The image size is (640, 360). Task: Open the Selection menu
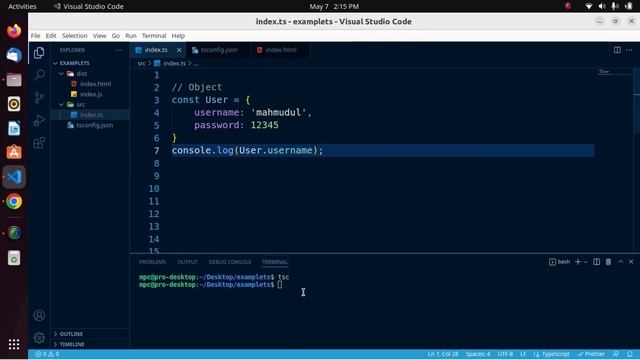coord(74,36)
